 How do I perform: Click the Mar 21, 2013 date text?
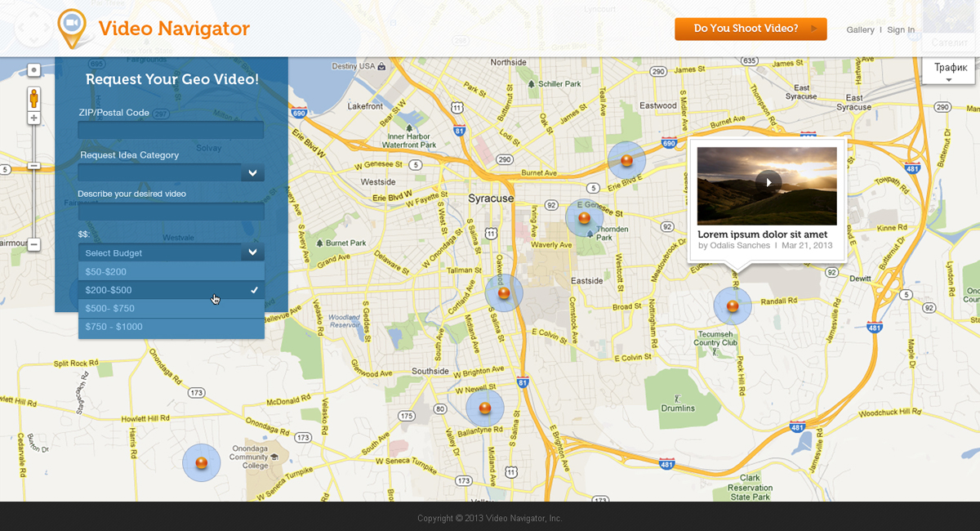[807, 245]
